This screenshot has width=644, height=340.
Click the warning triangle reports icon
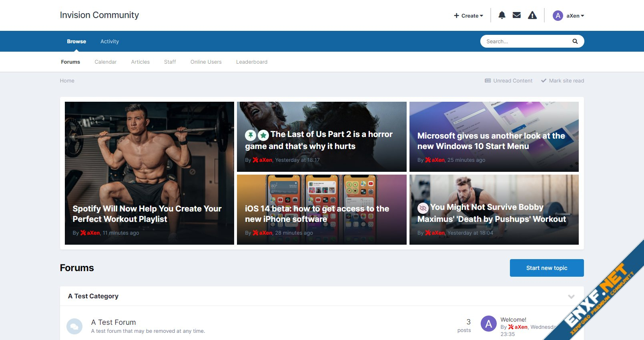[x=532, y=15]
